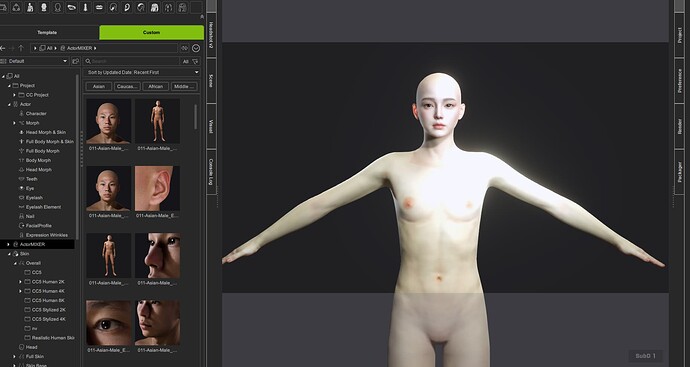Click the pin icon below the top toolbar
This screenshot has width=690, height=367.
202,17
